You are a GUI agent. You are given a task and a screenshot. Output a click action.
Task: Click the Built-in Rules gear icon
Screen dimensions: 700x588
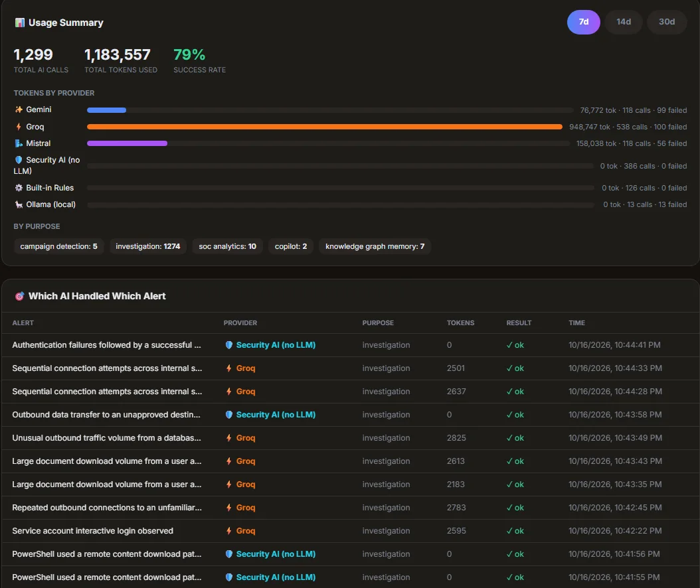(19, 188)
